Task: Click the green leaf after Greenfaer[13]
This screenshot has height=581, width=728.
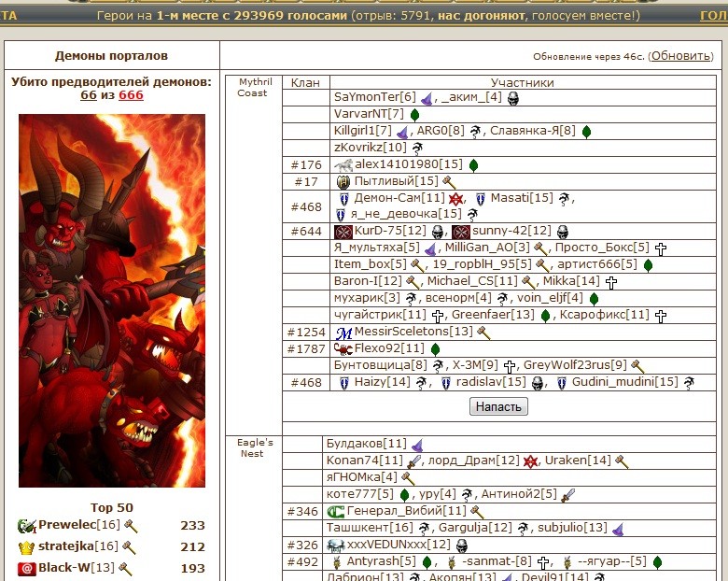Action: [546, 316]
